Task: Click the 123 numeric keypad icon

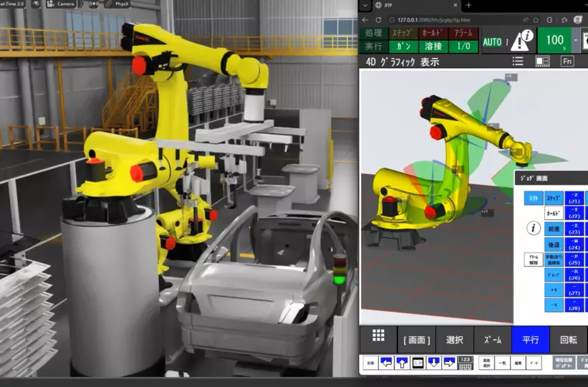Action: pos(465,363)
